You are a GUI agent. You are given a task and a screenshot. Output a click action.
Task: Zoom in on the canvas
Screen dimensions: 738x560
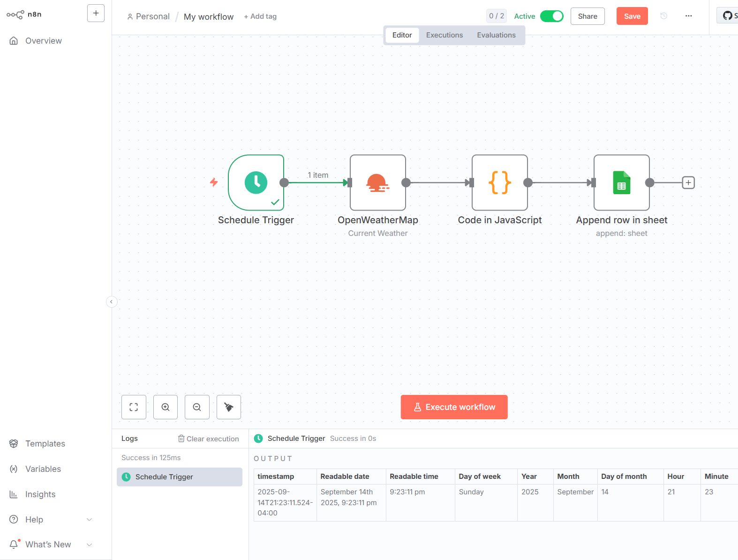166,407
